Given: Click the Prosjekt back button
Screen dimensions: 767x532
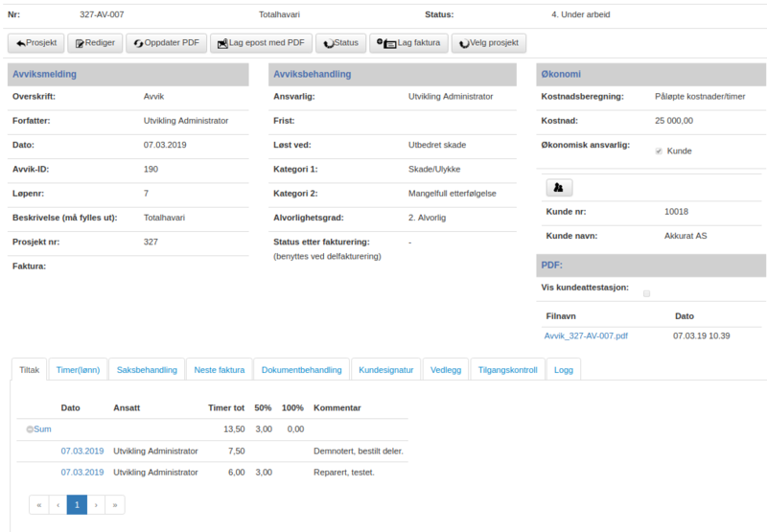Looking at the screenshot, I should click(x=35, y=43).
